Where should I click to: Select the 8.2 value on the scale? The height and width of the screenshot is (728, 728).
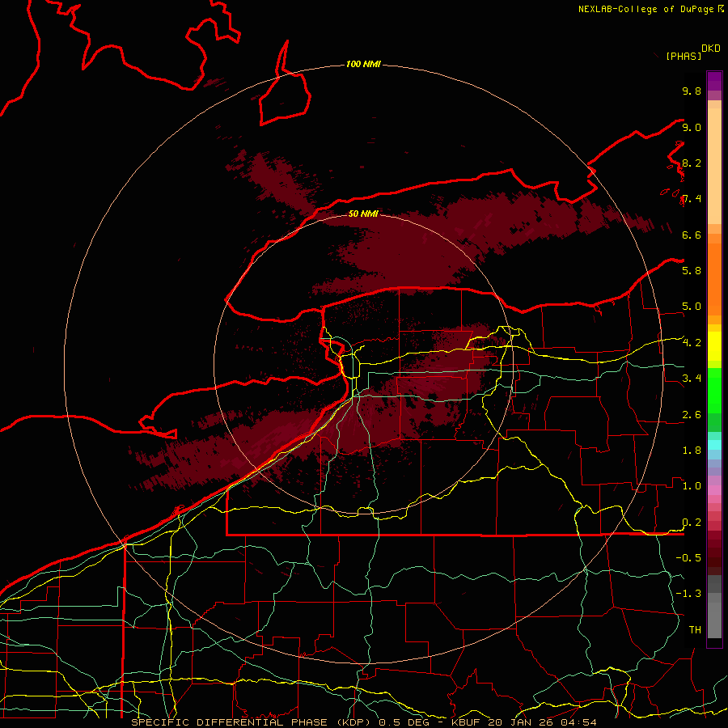click(x=692, y=163)
